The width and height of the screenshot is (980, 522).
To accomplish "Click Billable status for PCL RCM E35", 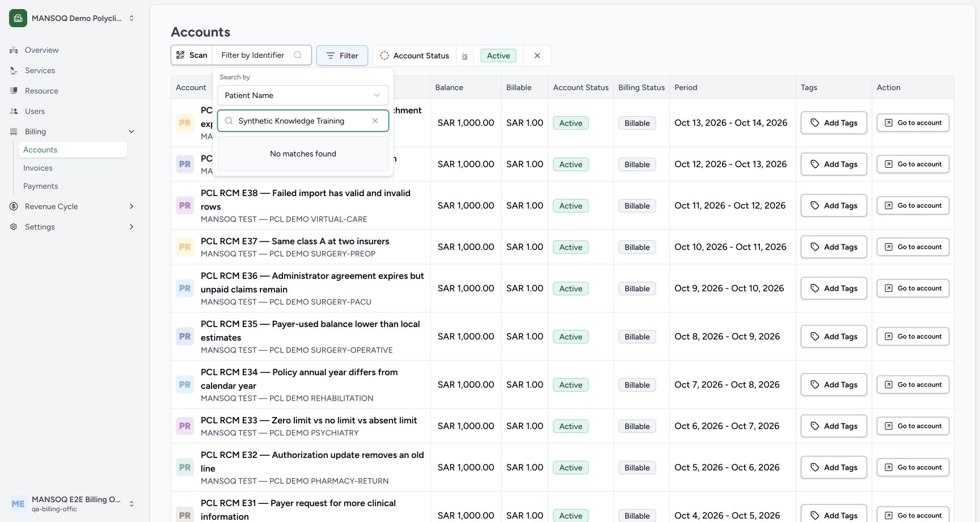I will pyautogui.click(x=637, y=337).
